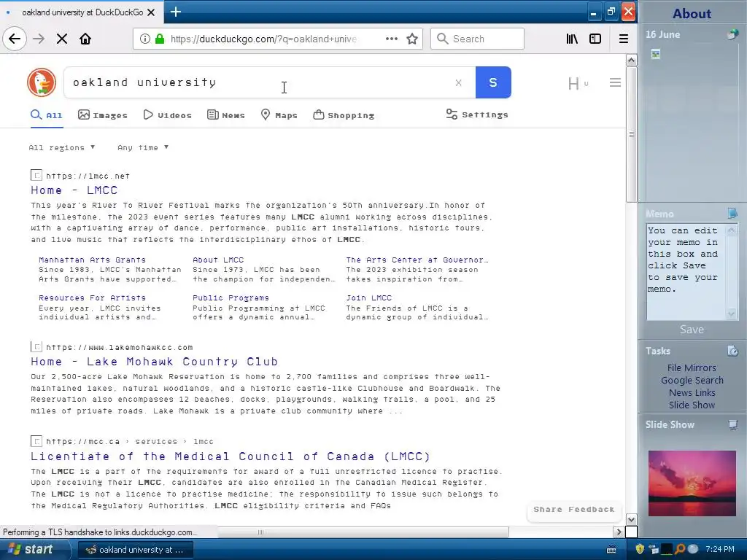747x560 pixels.
Task: Close the oakland university tab
Action: 151,12
